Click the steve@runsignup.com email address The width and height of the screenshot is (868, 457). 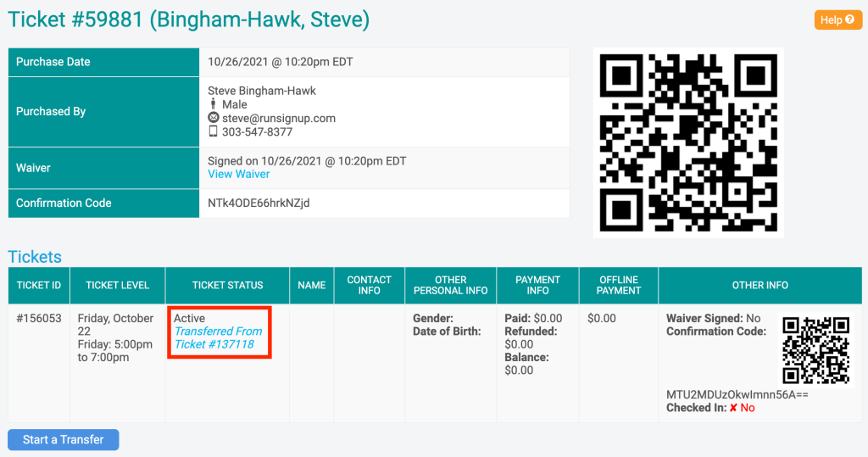point(278,118)
